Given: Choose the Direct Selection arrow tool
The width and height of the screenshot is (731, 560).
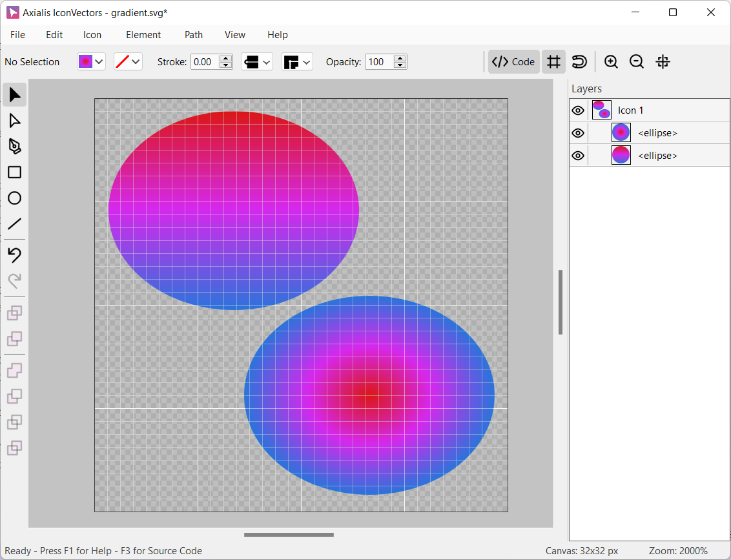Looking at the screenshot, I should (x=14, y=121).
